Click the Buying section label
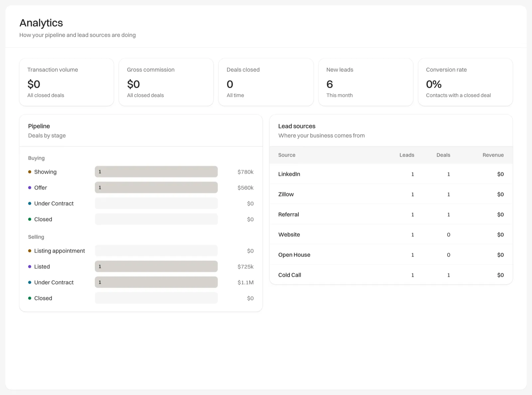This screenshot has height=395, width=532. point(36,158)
